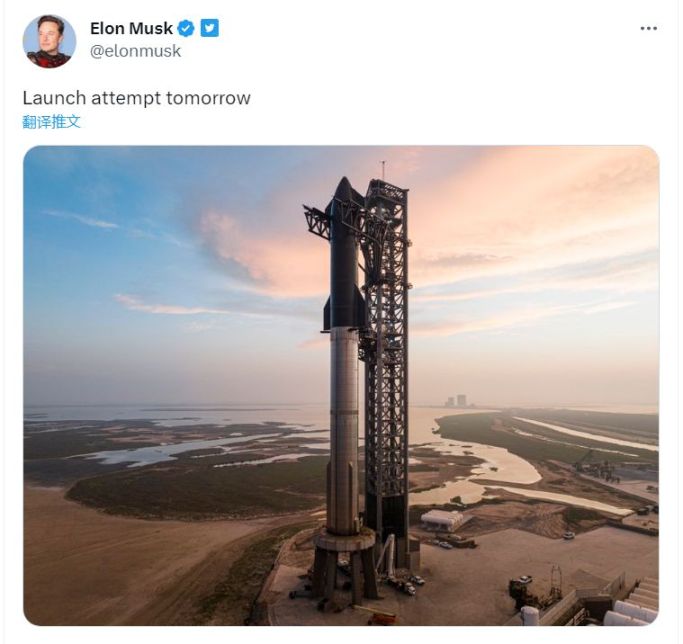Select the 'Launch attempt tomorrow' tweet text

(x=136, y=98)
